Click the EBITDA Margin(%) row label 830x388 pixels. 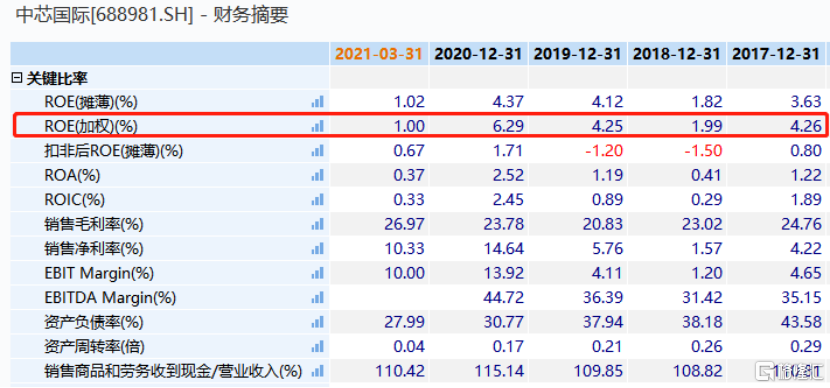point(110,298)
